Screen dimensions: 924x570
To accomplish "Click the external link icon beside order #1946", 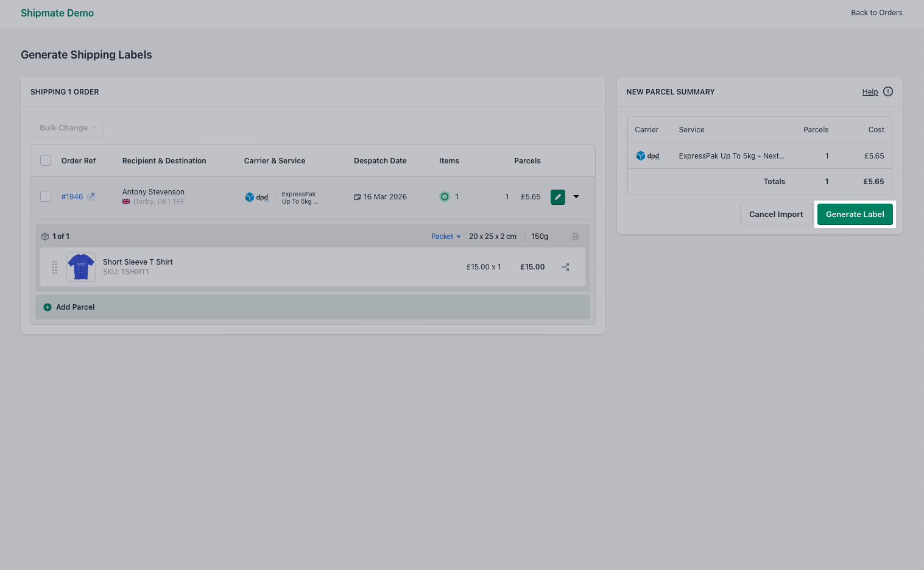I will pyautogui.click(x=91, y=196).
